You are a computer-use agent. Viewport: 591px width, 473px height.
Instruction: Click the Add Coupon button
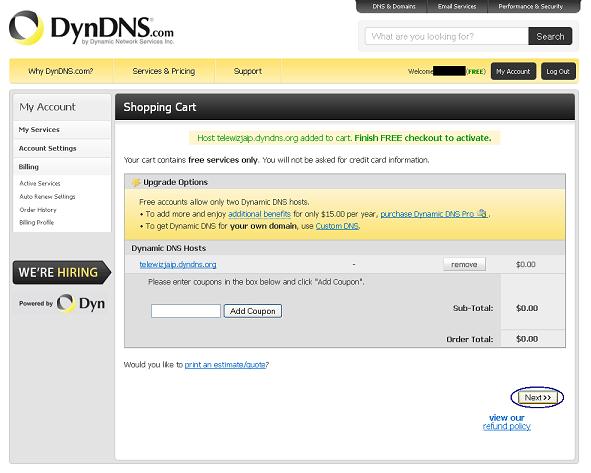click(253, 311)
